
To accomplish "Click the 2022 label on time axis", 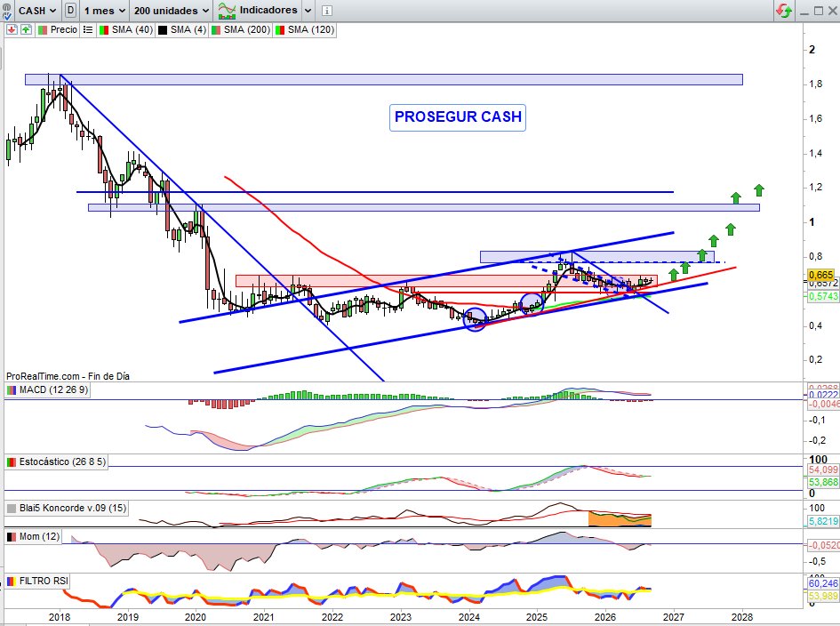I will (x=332, y=617).
